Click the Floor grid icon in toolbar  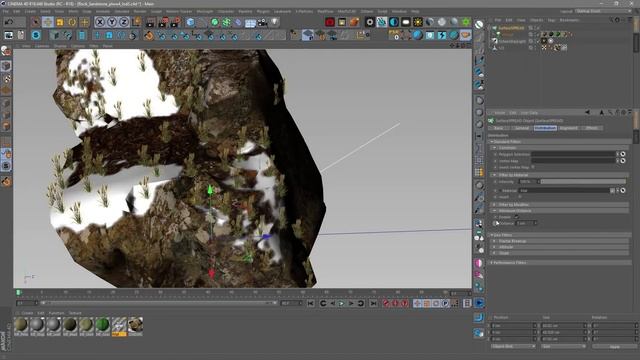point(250,22)
